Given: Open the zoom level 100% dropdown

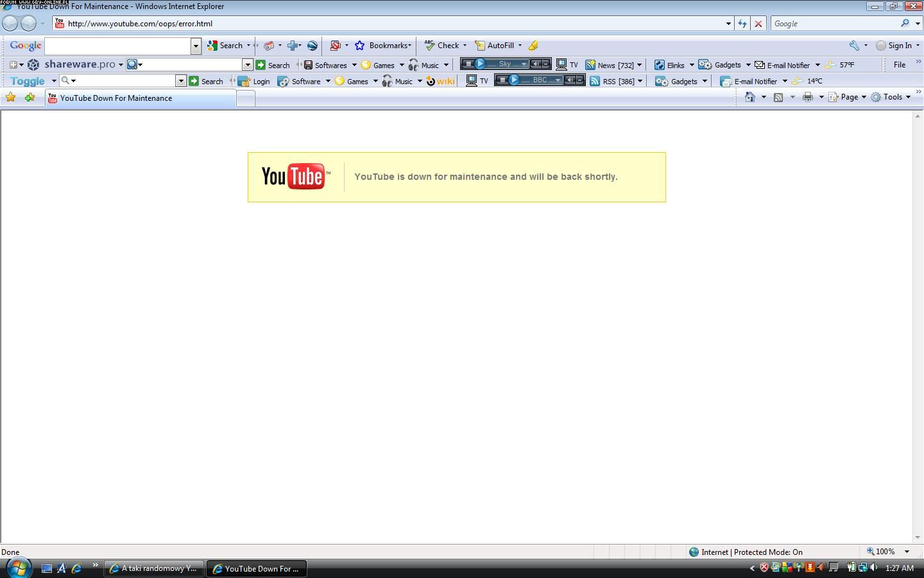Looking at the screenshot, I should [x=907, y=552].
